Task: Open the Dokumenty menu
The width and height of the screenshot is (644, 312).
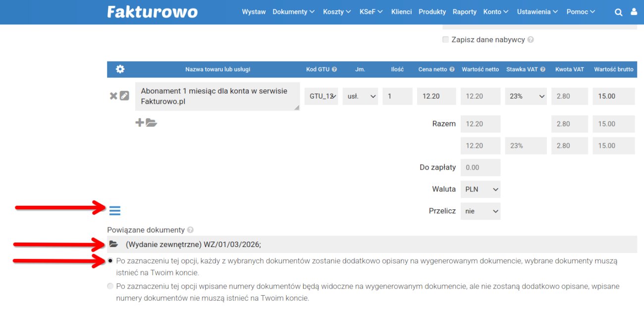Action: [290, 11]
